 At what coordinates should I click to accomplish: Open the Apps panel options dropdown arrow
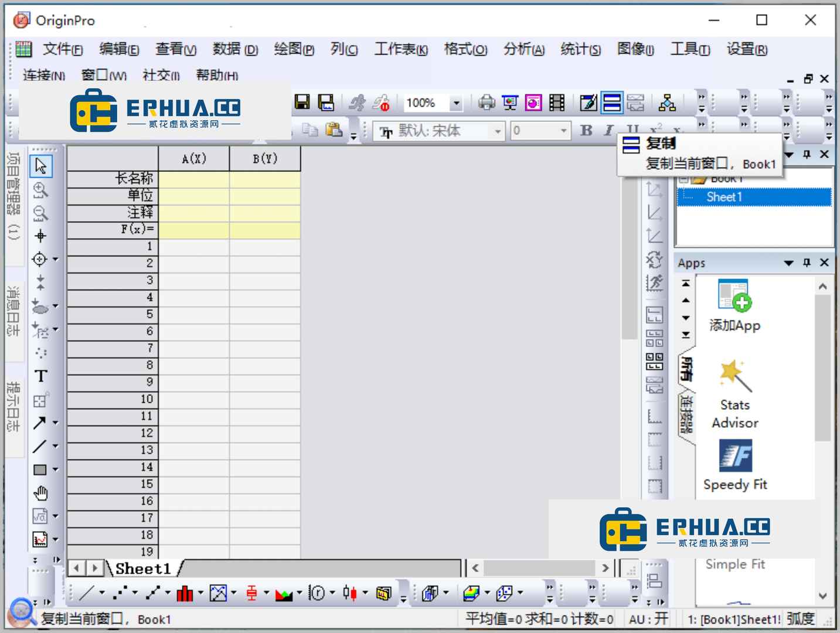coord(789,263)
